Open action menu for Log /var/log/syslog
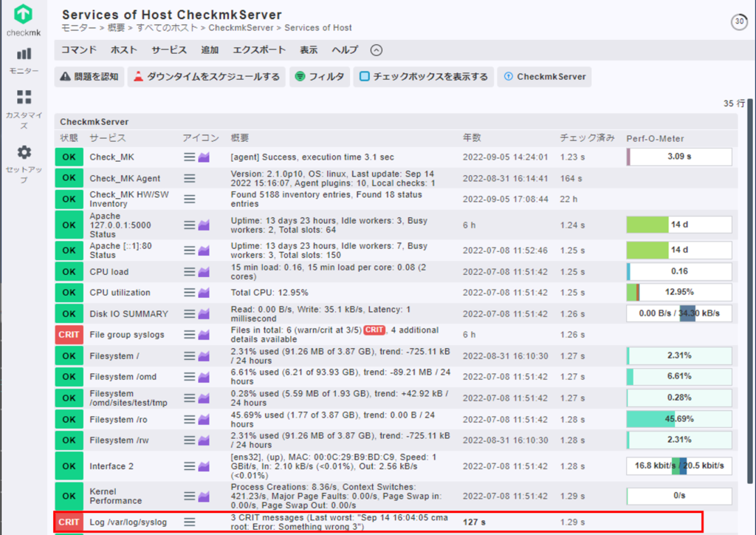Viewport: 756px width, 535px height. pos(190,522)
